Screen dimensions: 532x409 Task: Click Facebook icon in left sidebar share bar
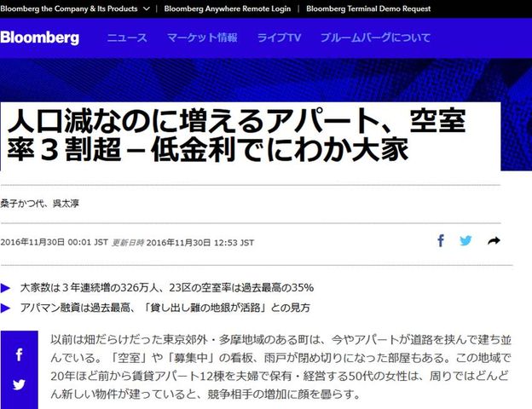point(19,354)
